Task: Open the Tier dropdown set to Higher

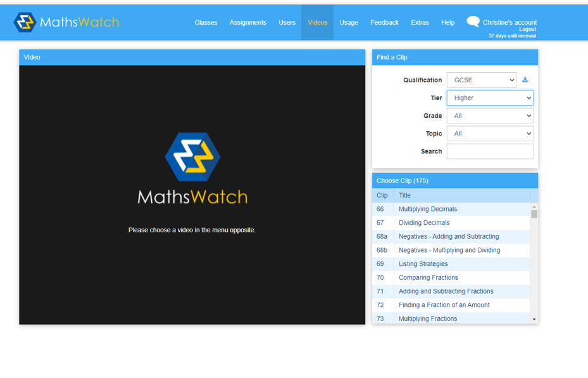Action: pyautogui.click(x=490, y=98)
